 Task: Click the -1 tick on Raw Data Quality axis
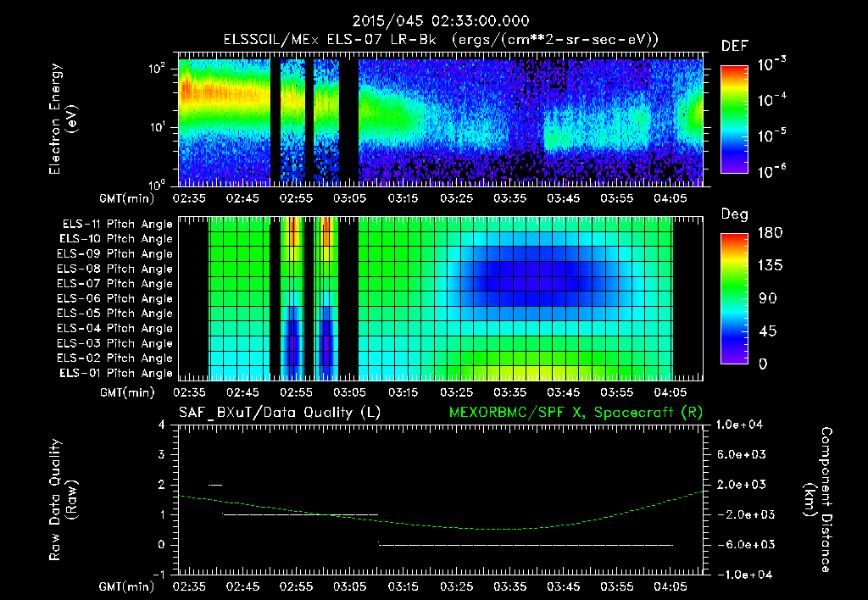point(159,575)
